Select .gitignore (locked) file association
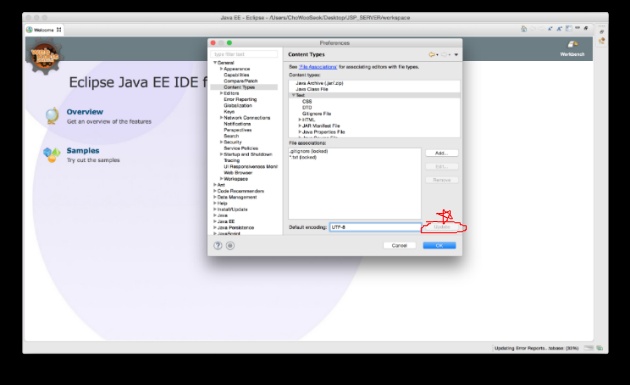This screenshot has height=385, width=630. tap(309, 152)
